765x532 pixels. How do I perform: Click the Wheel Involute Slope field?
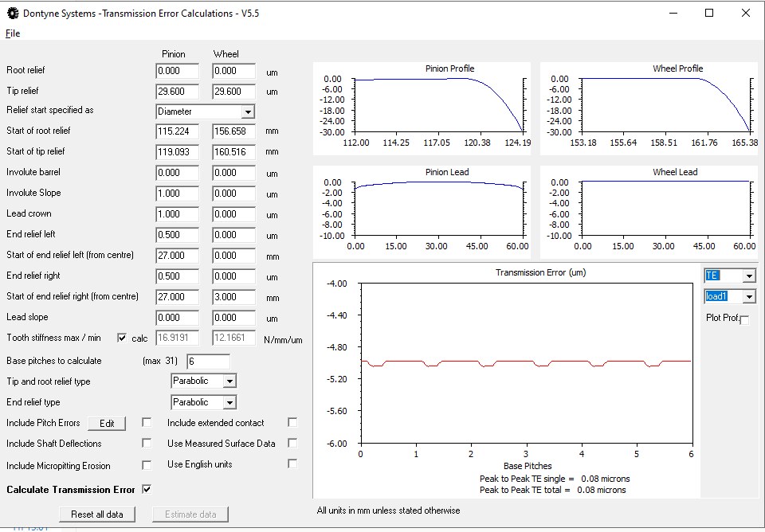[234, 193]
